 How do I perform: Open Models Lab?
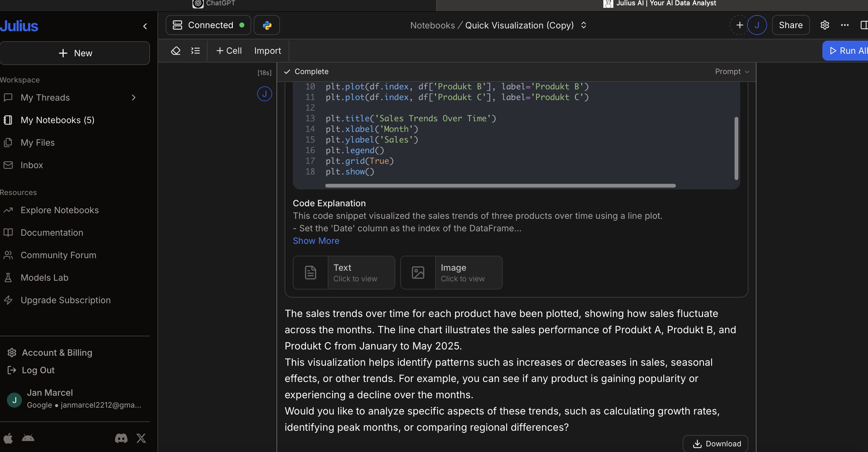point(44,278)
